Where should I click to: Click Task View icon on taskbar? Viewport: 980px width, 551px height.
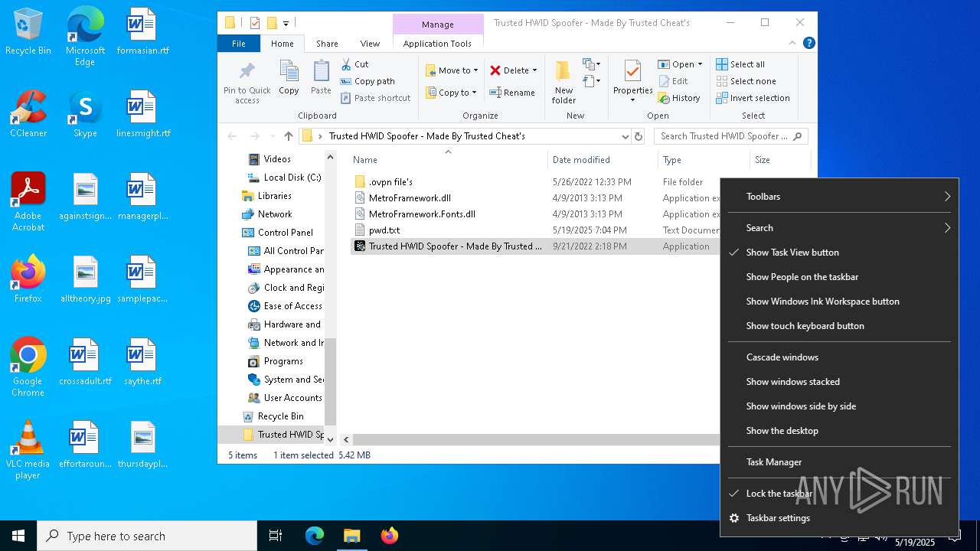point(276,536)
